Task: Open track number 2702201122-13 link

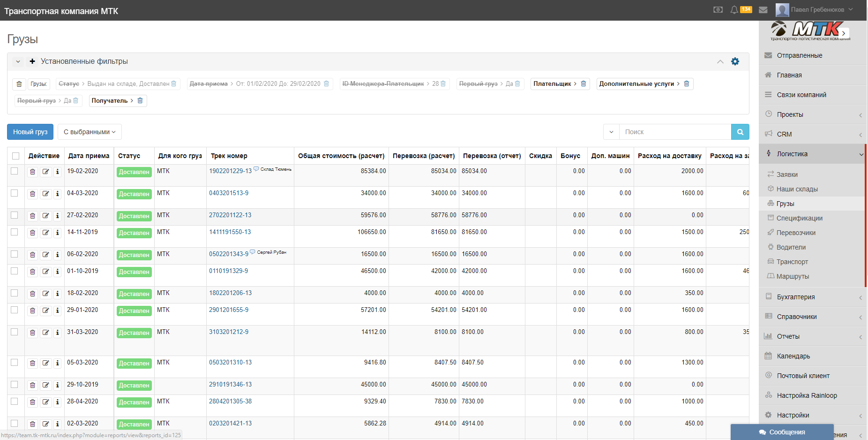Action: click(x=230, y=215)
